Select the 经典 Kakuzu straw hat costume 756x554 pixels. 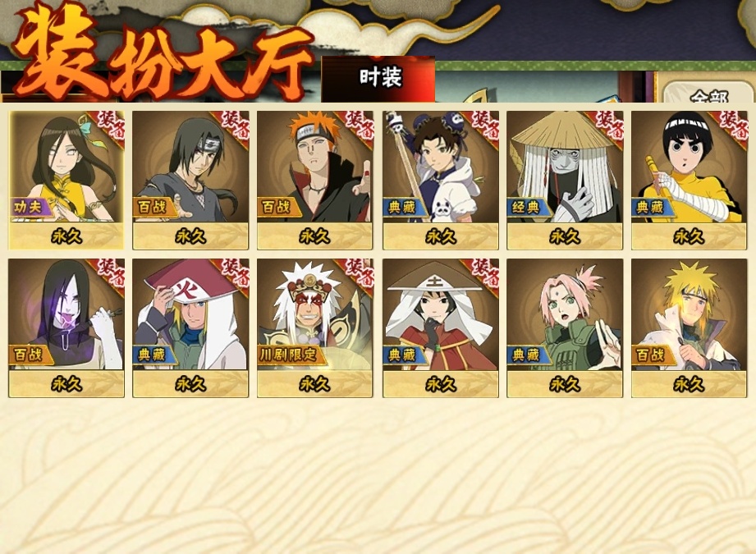(x=565, y=180)
